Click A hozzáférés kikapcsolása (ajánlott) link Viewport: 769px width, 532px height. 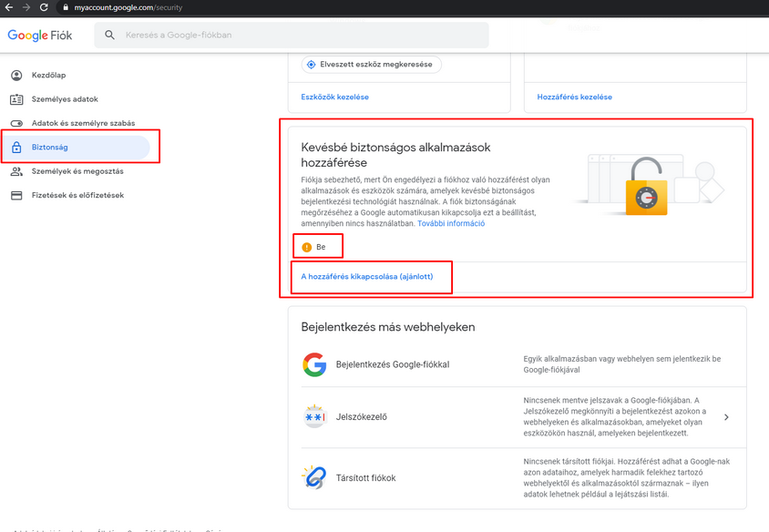coord(369,276)
